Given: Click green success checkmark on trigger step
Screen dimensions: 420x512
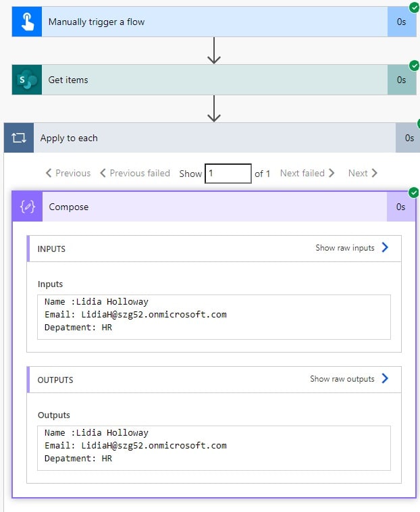Looking at the screenshot, I should [x=414, y=7].
